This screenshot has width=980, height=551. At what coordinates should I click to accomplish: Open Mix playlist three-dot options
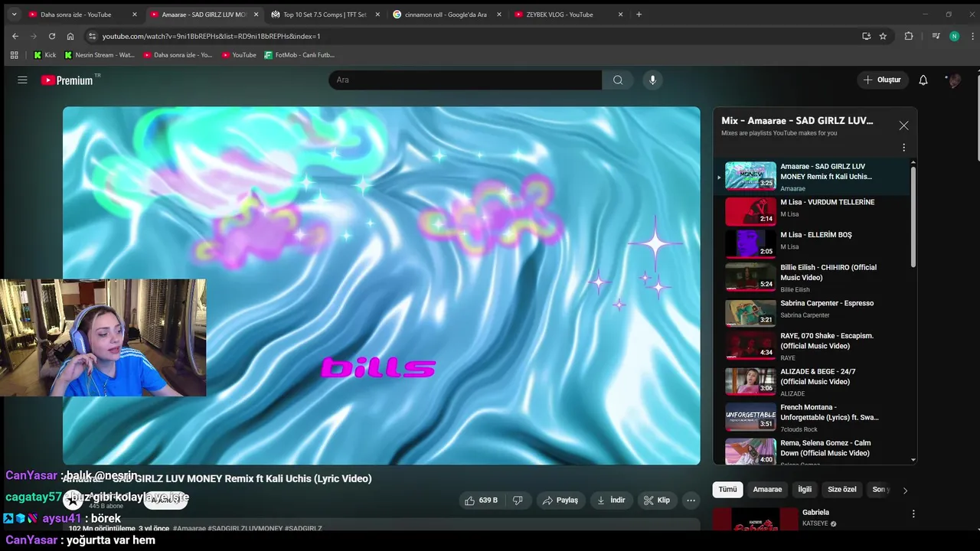(903, 148)
